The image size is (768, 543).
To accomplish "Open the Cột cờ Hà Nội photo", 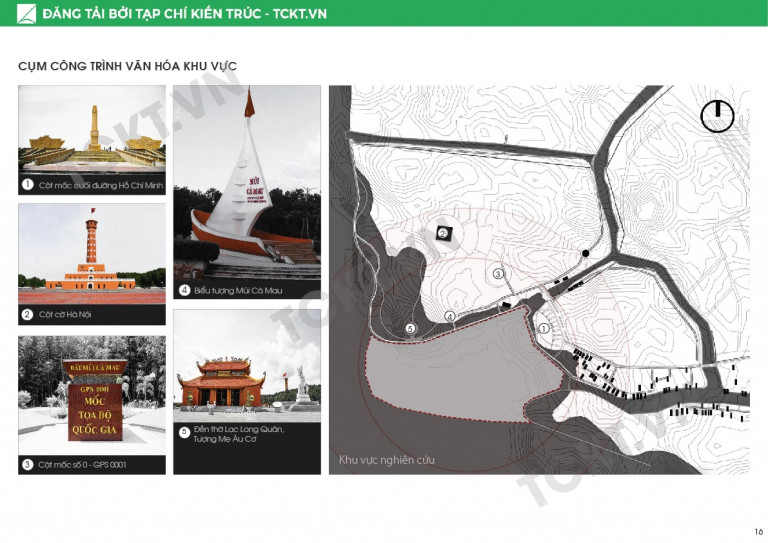I will [92, 254].
